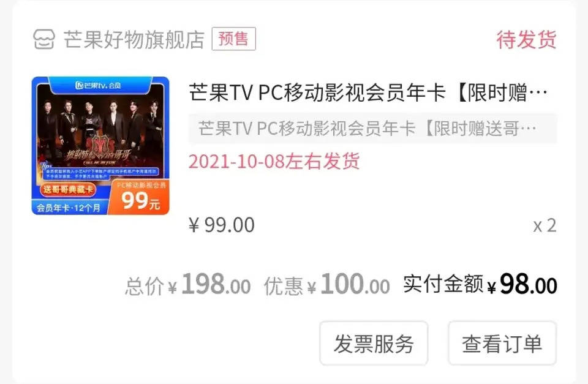This screenshot has width=588, height=384.
Task: Click the 优惠 ¥100.00 discount amount
Action: (327, 285)
